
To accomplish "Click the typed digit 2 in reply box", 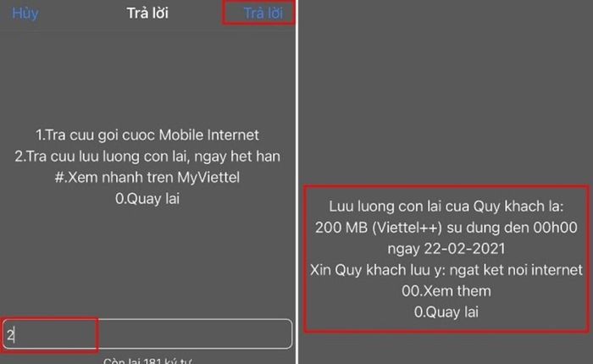I will [10, 335].
